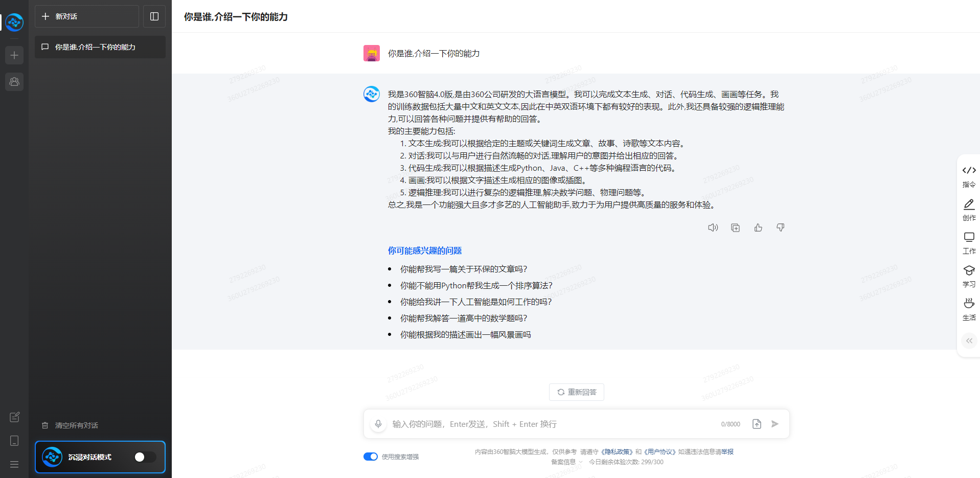Screen dimensions: 980x478
Task: Toggle the 使用搜索增强 switch
Action: coord(371,457)
